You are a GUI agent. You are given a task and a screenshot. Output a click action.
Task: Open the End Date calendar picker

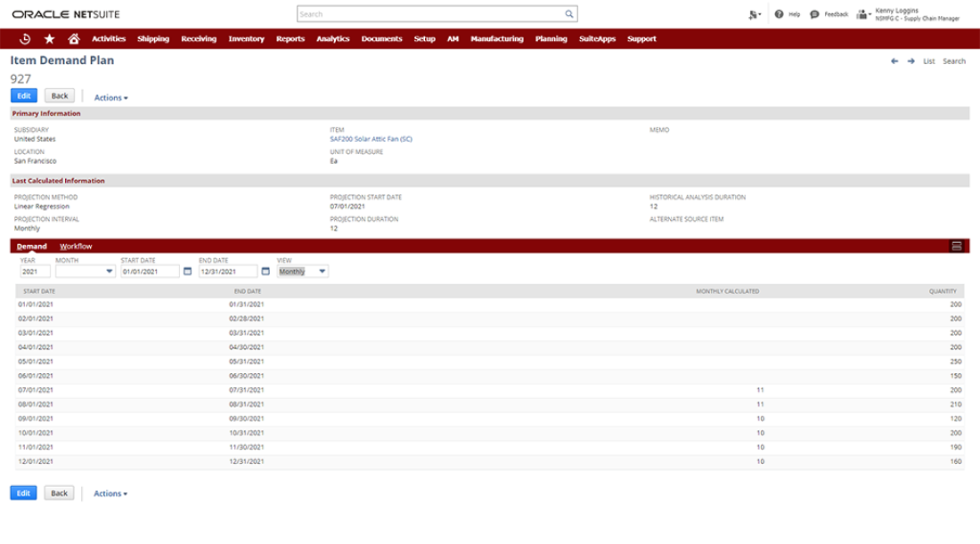point(265,272)
